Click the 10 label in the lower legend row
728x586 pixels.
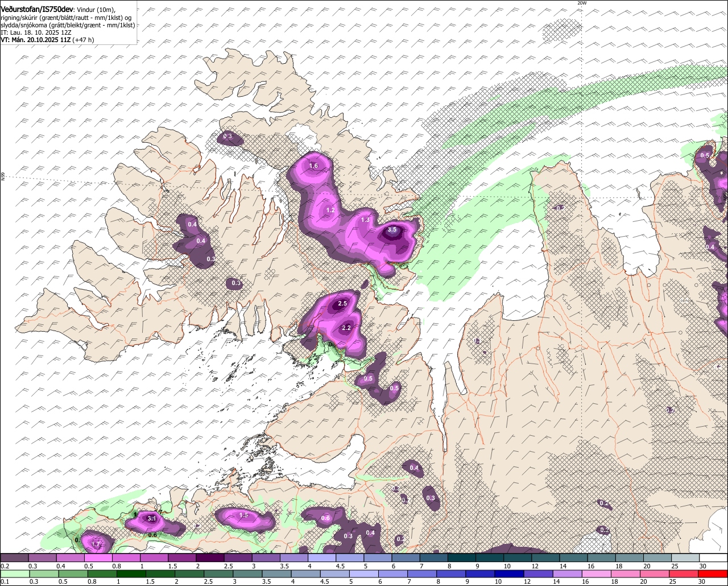click(498, 581)
